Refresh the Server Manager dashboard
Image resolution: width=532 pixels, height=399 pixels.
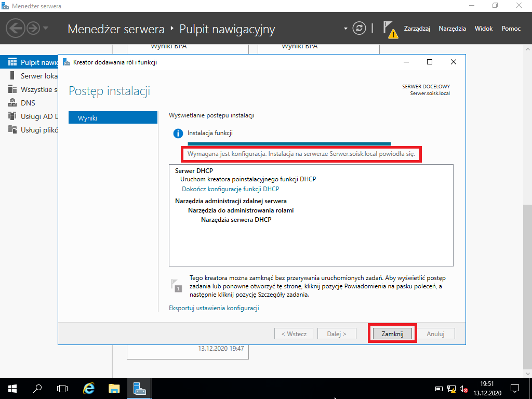pos(359,28)
